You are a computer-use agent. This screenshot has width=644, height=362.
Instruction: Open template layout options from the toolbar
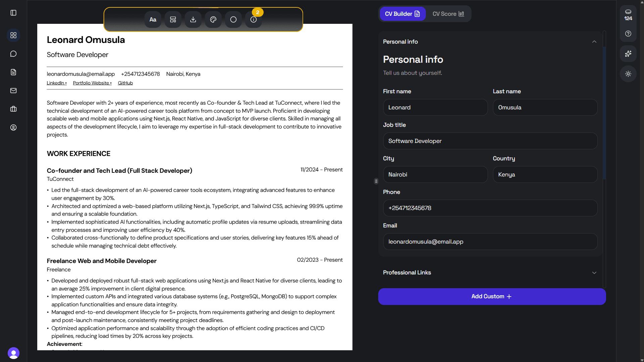click(173, 19)
